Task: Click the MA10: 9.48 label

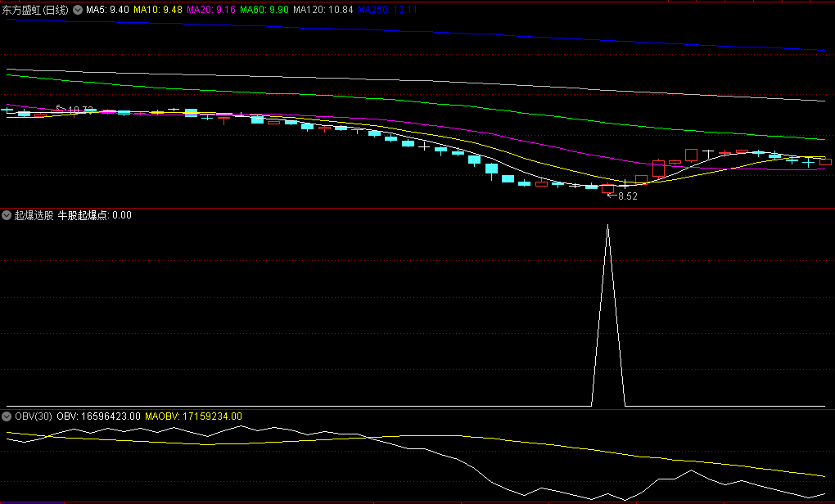Action: pos(158,10)
